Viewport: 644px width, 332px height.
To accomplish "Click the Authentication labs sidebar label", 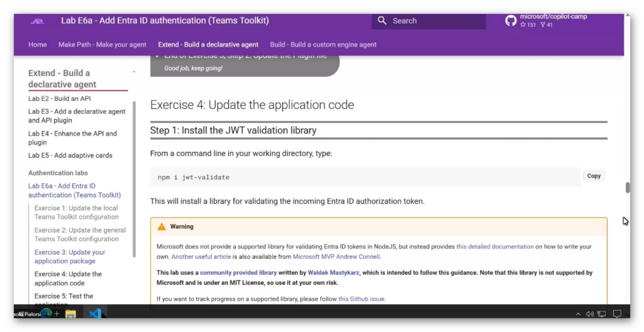I will 58,173.
